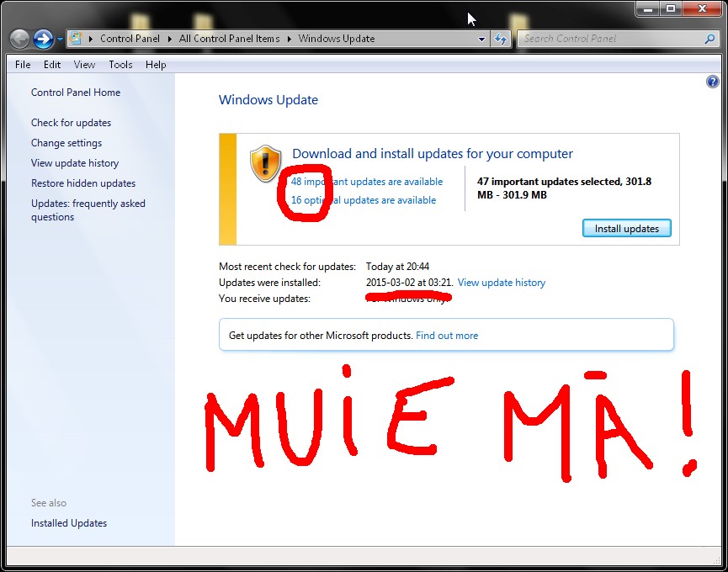Click the Forward navigation arrow button
Viewport: 728px width, 572px height.
[x=43, y=39]
